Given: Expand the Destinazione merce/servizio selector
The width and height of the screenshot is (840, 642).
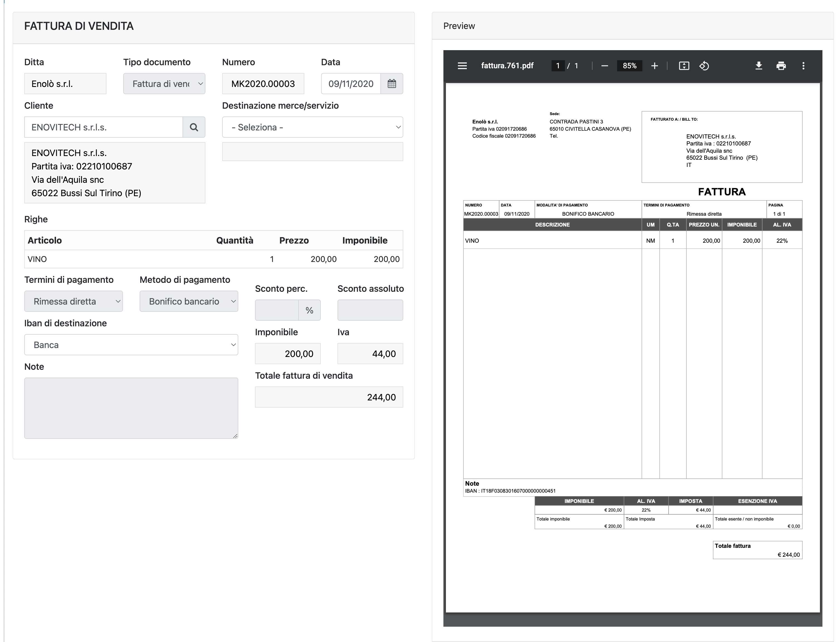Looking at the screenshot, I should pos(312,127).
